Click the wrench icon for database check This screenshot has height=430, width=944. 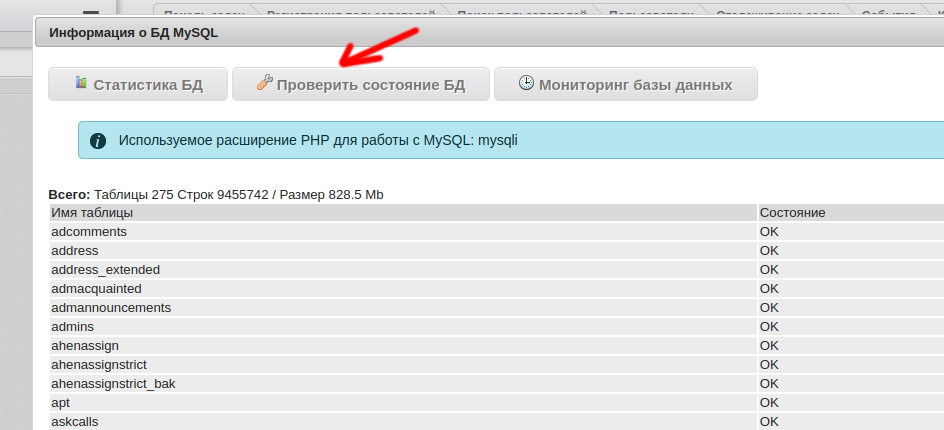[265, 84]
